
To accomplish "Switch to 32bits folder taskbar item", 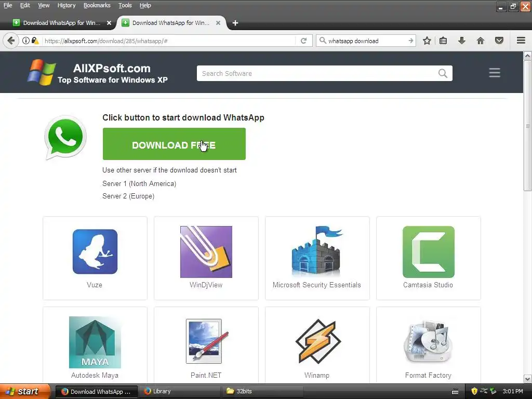I will pyautogui.click(x=263, y=391).
